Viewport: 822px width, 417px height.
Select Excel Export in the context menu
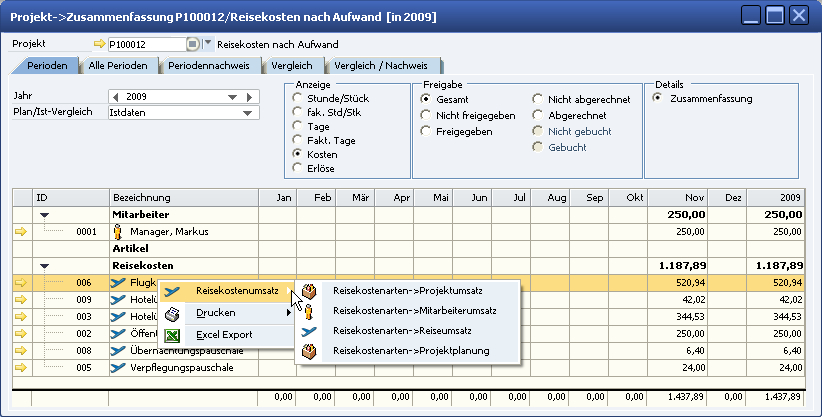click(223, 334)
